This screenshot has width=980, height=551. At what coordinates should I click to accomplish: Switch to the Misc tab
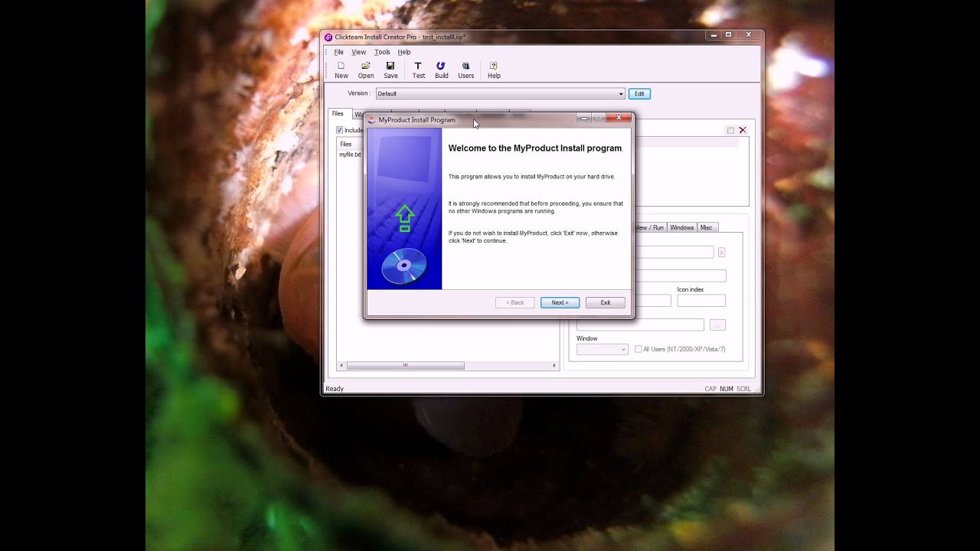point(706,227)
